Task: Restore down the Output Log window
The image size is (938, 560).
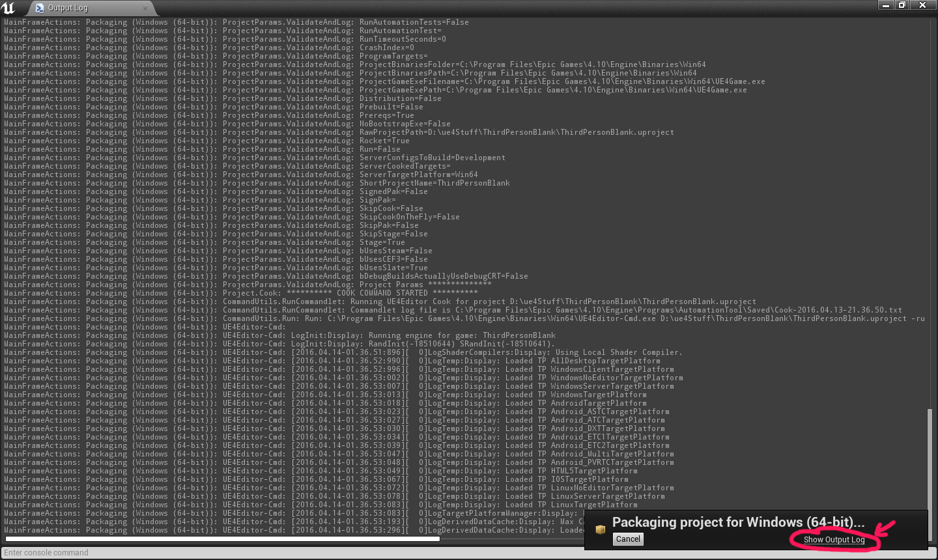Action: pos(902,5)
